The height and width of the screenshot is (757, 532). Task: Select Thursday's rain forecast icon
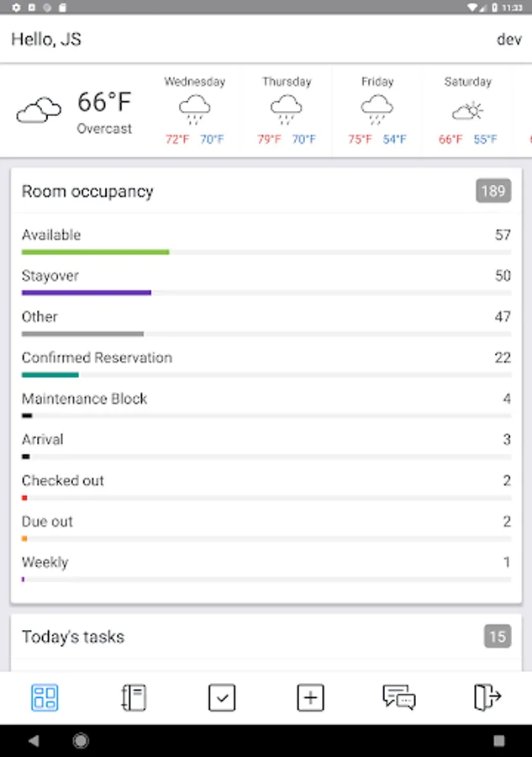tap(287, 109)
